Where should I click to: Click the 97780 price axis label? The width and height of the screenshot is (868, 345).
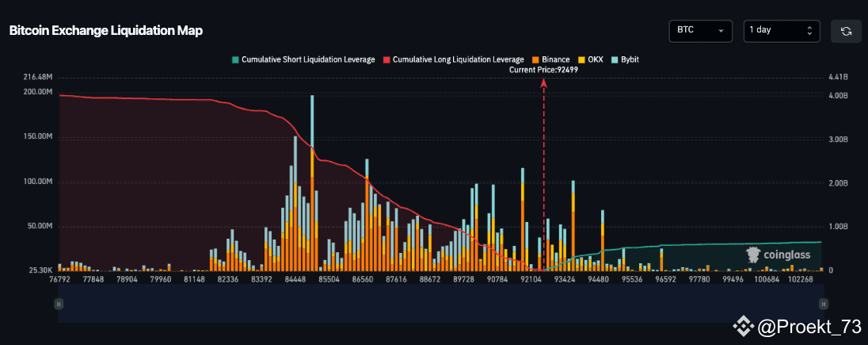(x=700, y=280)
